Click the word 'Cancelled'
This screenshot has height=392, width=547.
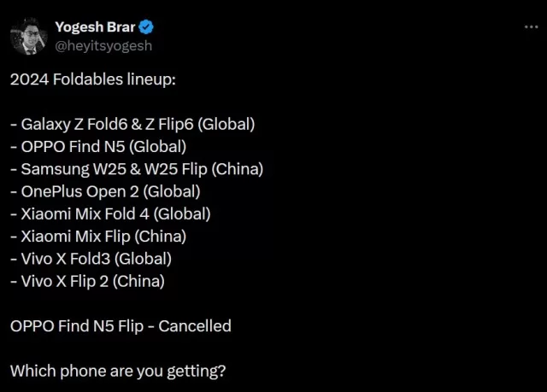195,326
